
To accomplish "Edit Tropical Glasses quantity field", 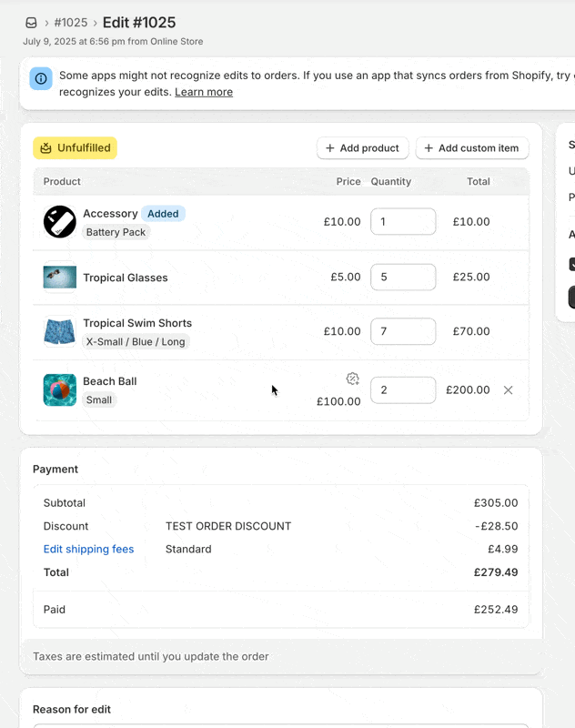I will (x=403, y=277).
